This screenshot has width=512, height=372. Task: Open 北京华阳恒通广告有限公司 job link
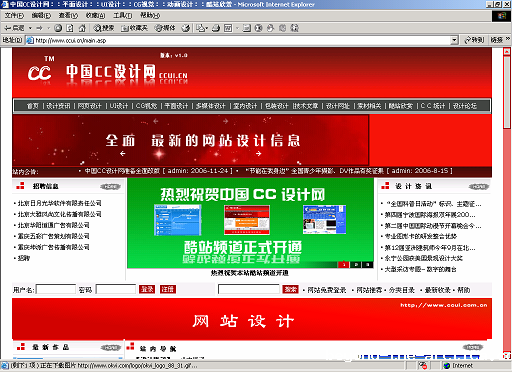pyautogui.click(x=53, y=225)
